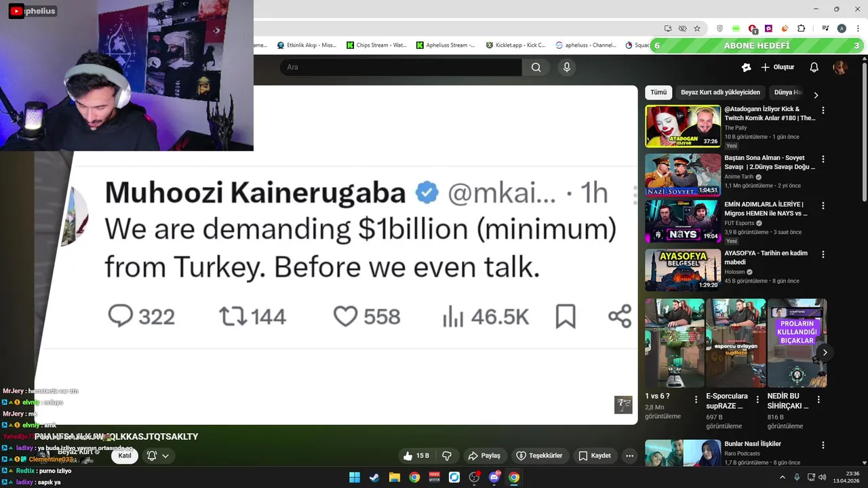Viewport: 868px width, 488px height.
Task: Click the YouTube search magnifier button
Action: click(536, 67)
